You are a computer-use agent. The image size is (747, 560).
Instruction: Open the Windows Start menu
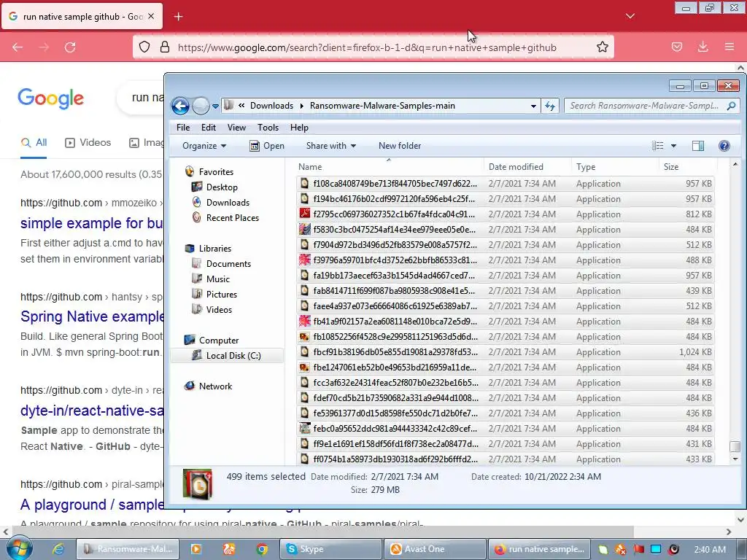19,549
